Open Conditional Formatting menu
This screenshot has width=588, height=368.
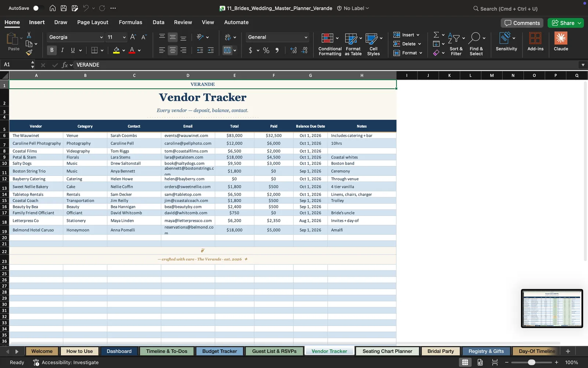[330, 44]
